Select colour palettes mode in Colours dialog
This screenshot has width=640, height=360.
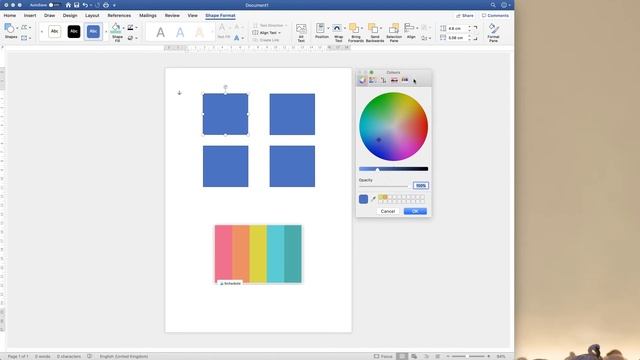click(383, 80)
